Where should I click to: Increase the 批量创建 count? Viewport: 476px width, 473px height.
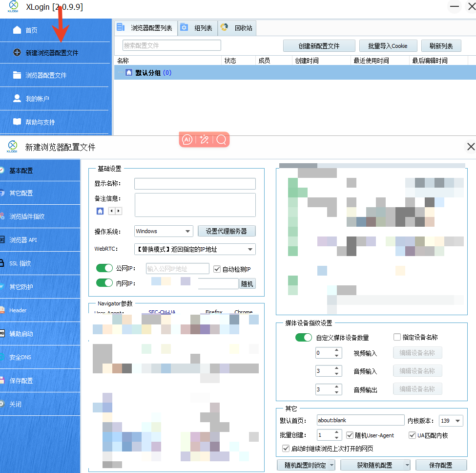[x=337, y=432]
